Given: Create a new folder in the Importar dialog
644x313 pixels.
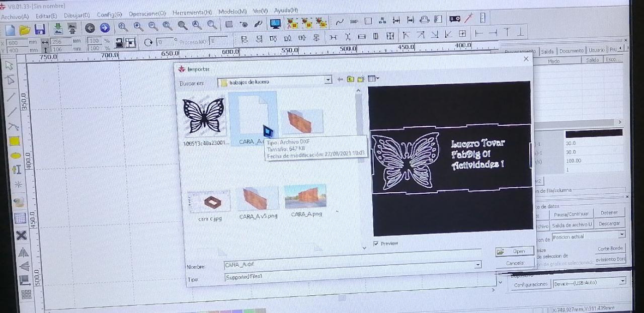Looking at the screenshot, I should [361, 79].
